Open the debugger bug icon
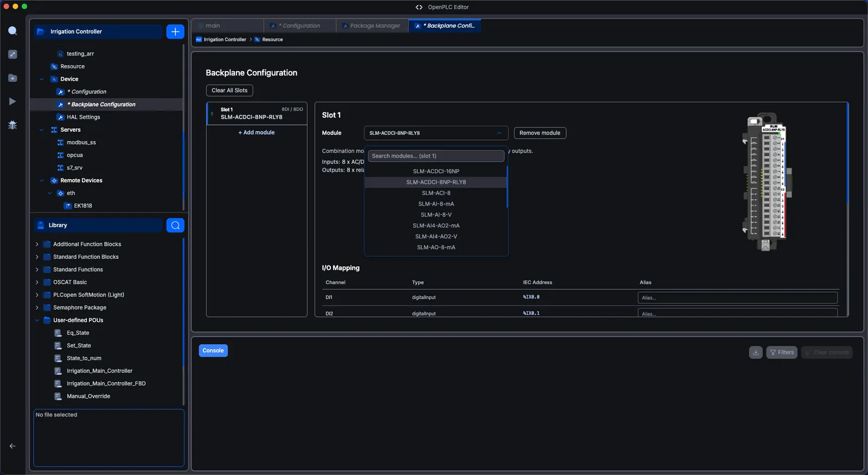Viewport: 868px width, 475px height. point(12,125)
